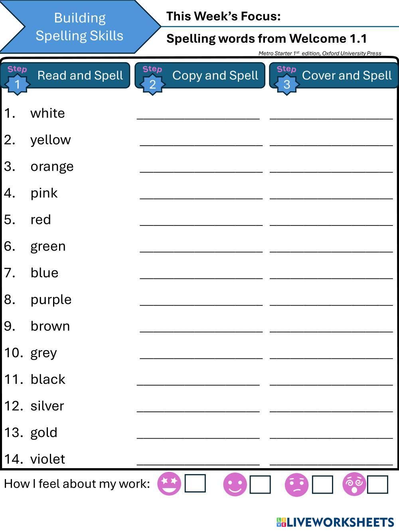Screen dimensions: 399x532
Task: Click the Liveworksheets logo icon
Action: [x=281, y=522]
